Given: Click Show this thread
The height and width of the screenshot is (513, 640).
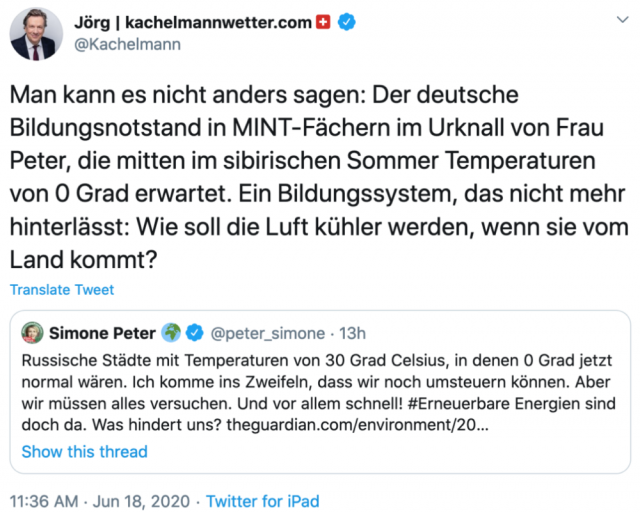Looking at the screenshot, I should 85,451.
